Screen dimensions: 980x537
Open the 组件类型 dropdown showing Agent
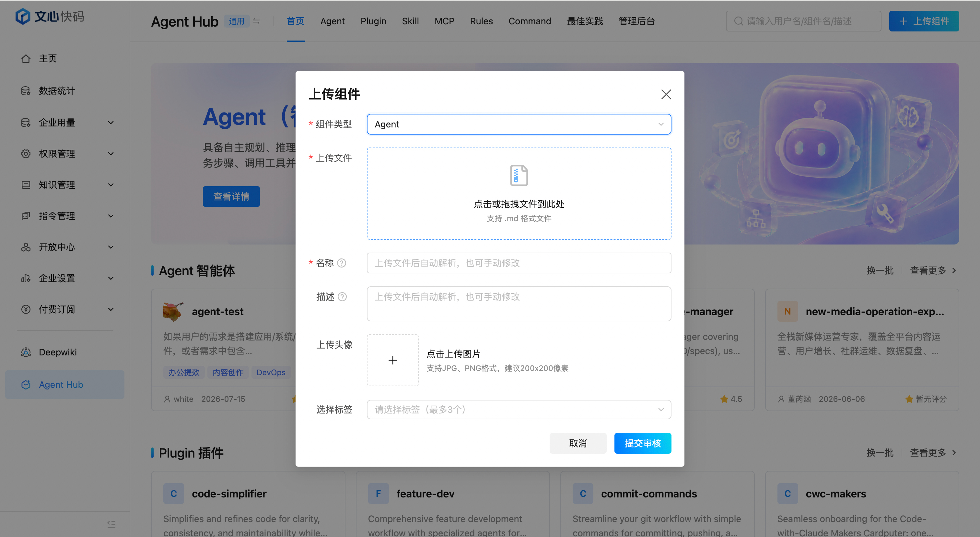coord(519,124)
